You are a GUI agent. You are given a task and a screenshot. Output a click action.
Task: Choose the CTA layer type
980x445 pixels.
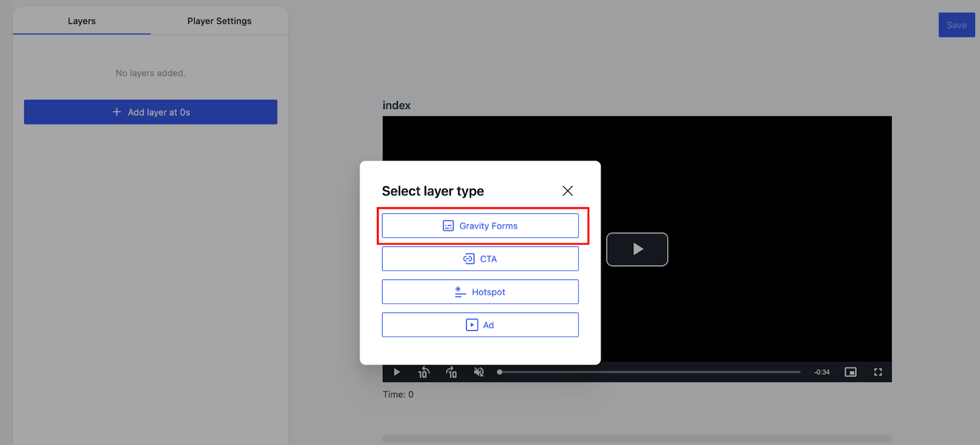[480, 259]
